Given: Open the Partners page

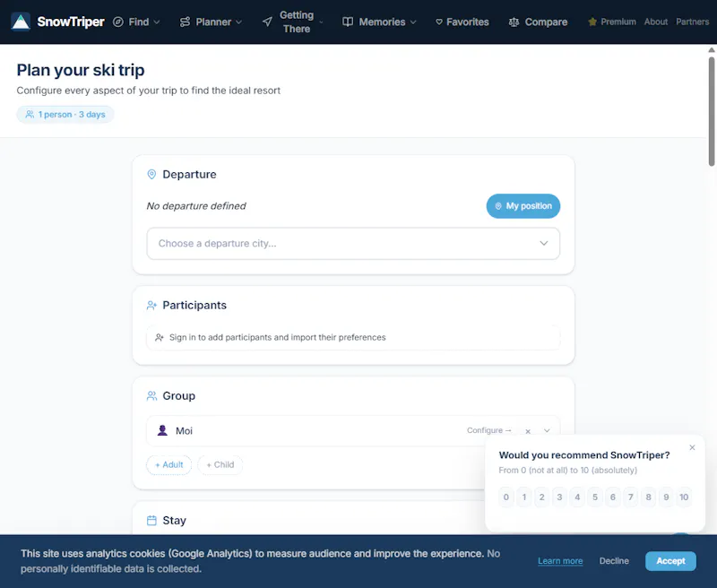Looking at the screenshot, I should click(x=692, y=22).
